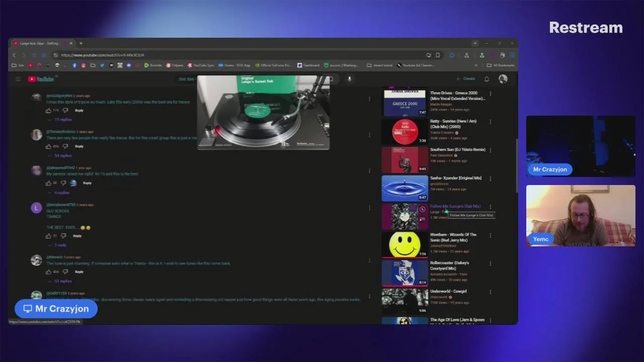This screenshot has width=644, height=362.
Task: Click the YouTube logo
Action: tap(41, 79)
